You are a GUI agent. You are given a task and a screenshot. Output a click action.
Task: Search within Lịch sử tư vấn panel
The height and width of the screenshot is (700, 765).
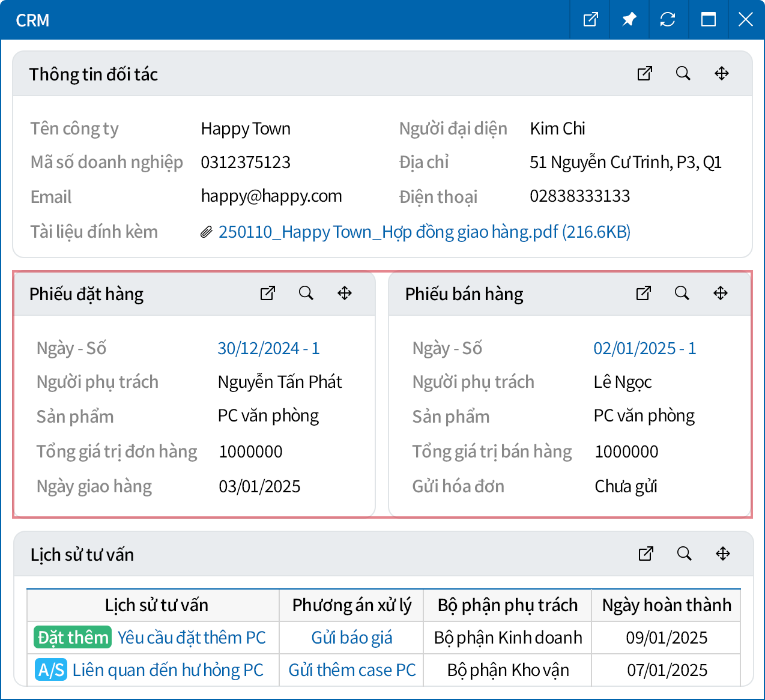(684, 554)
